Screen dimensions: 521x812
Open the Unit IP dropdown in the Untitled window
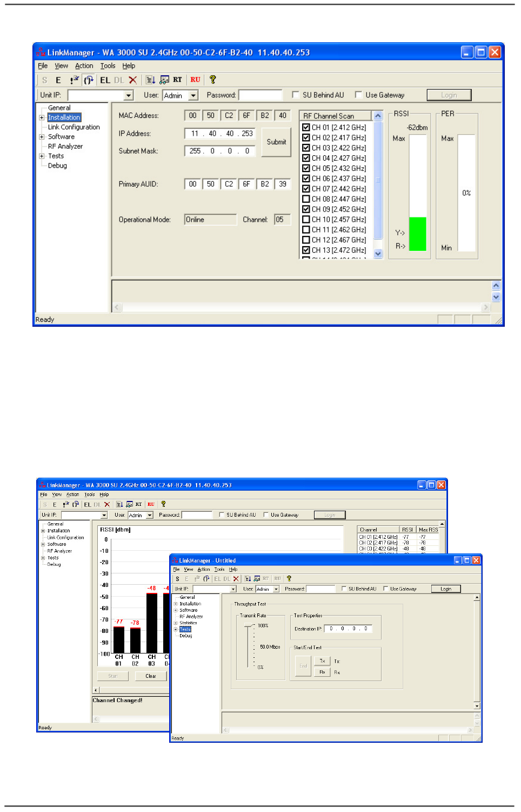click(233, 589)
